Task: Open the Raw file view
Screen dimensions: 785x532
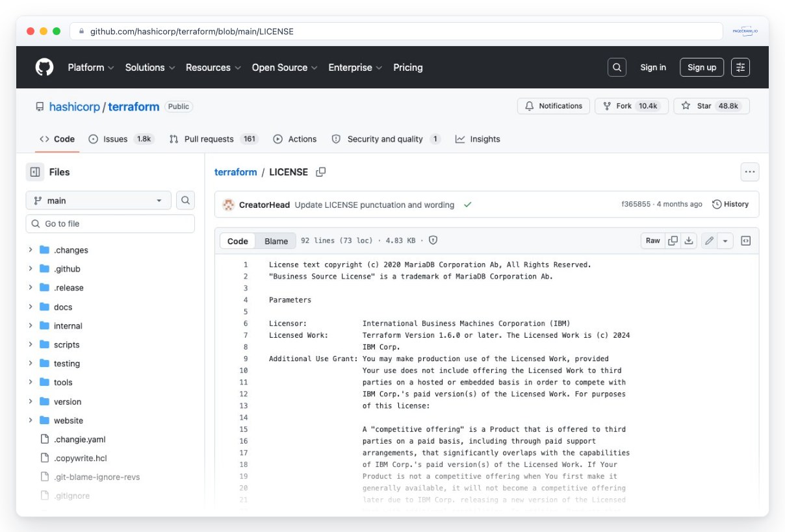Action: [x=653, y=240]
